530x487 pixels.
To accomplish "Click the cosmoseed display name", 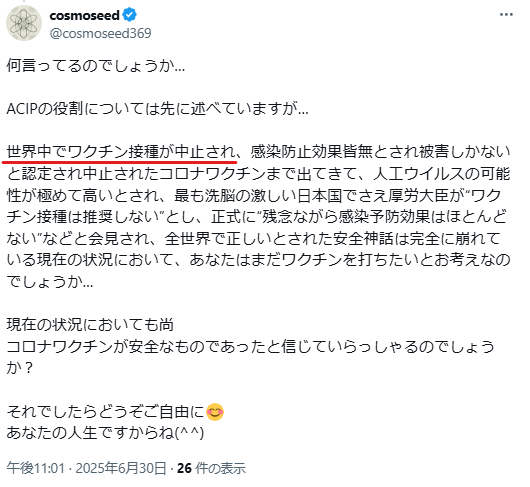I will [x=85, y=15].
